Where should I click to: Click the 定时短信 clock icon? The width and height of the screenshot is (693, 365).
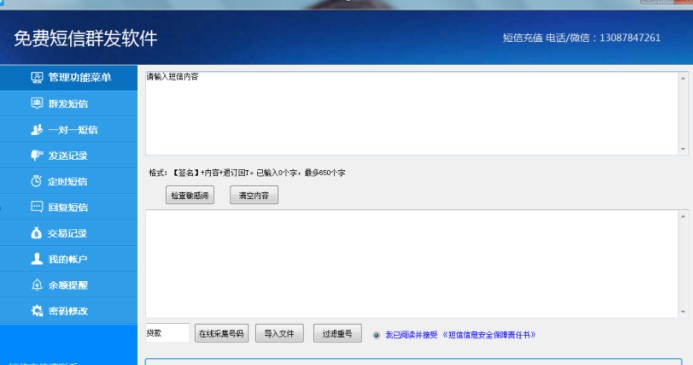point(37,181)
